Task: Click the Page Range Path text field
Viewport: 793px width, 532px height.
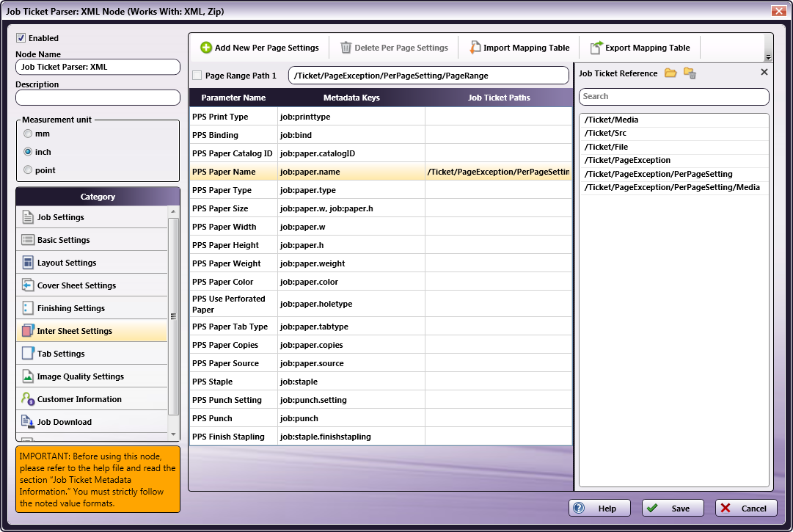Action: 428,76
